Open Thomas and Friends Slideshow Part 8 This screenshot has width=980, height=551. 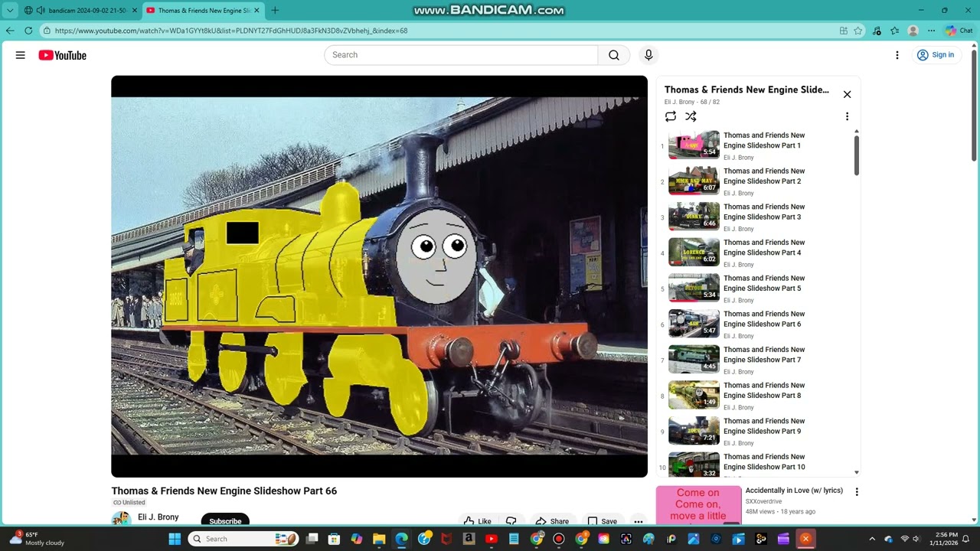[x=764, y=390]
